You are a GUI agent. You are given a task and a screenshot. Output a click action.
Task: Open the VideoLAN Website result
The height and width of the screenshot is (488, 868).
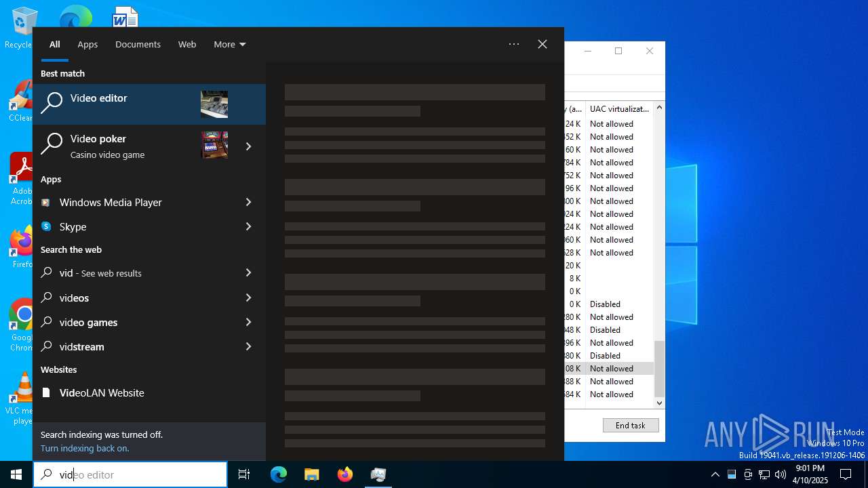pos(149,392)
